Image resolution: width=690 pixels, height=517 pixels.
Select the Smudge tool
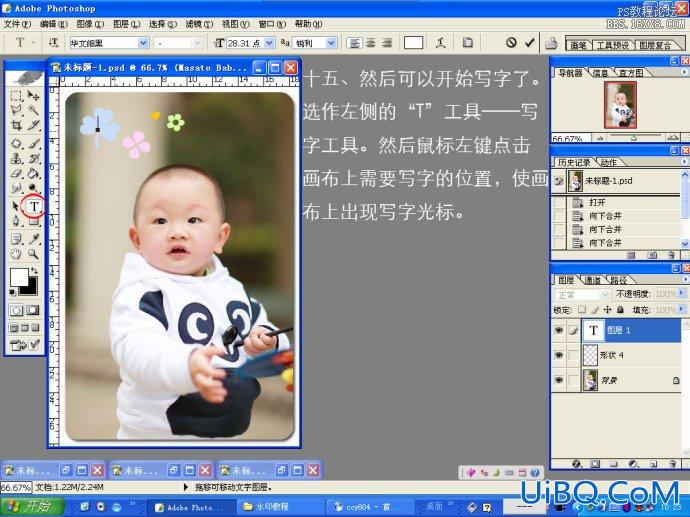(16, 188)
